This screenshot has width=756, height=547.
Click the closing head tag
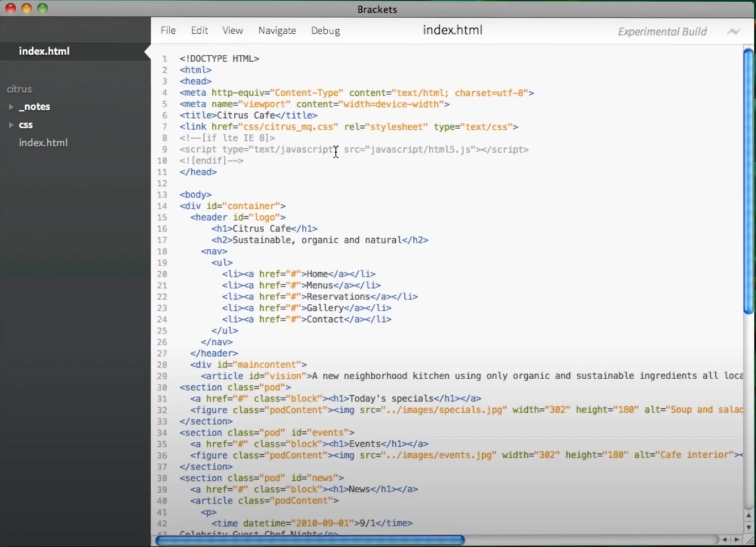(x=198, y=172)
